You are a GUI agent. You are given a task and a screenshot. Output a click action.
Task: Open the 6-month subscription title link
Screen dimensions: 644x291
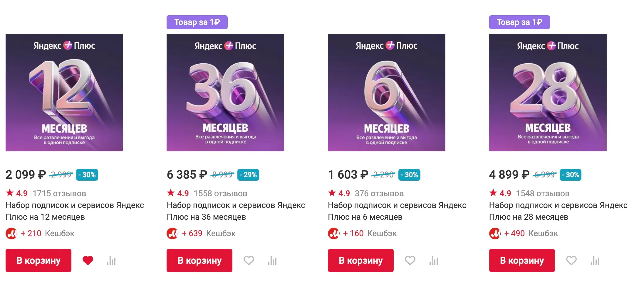(397, 211)
